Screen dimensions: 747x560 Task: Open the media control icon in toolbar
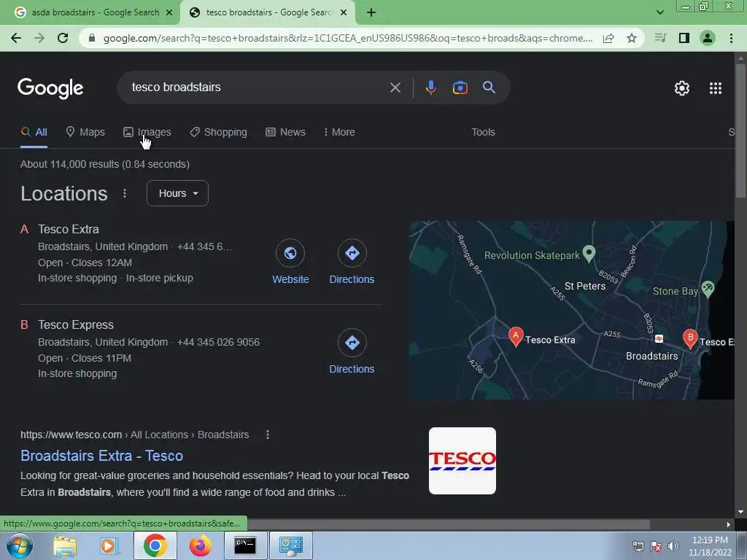(660, 38)
